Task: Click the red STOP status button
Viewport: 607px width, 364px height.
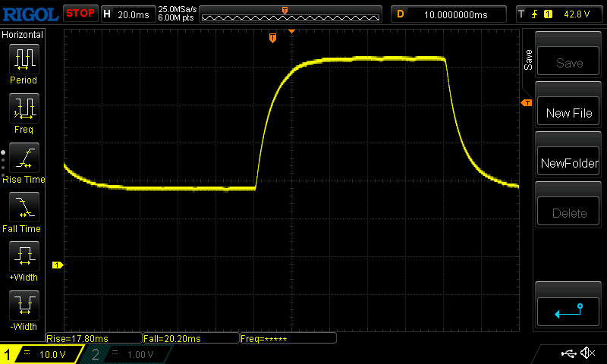Action: (x=80, y=13)
